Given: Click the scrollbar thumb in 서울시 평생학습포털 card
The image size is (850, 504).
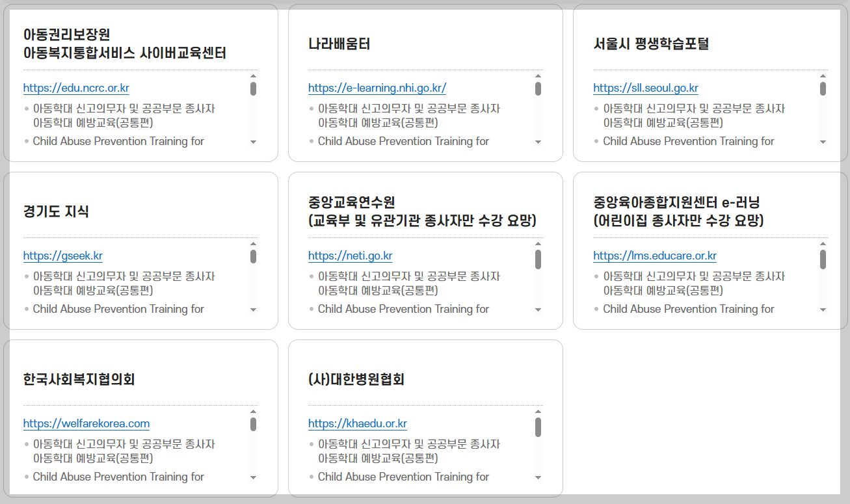Looking at the screenshot, I should point(823,89).
